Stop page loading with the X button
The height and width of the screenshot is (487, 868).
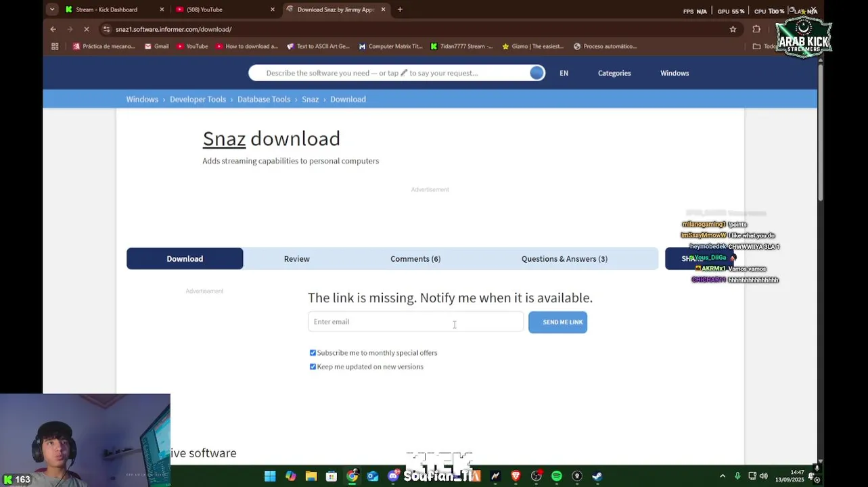tap(87, 29)
